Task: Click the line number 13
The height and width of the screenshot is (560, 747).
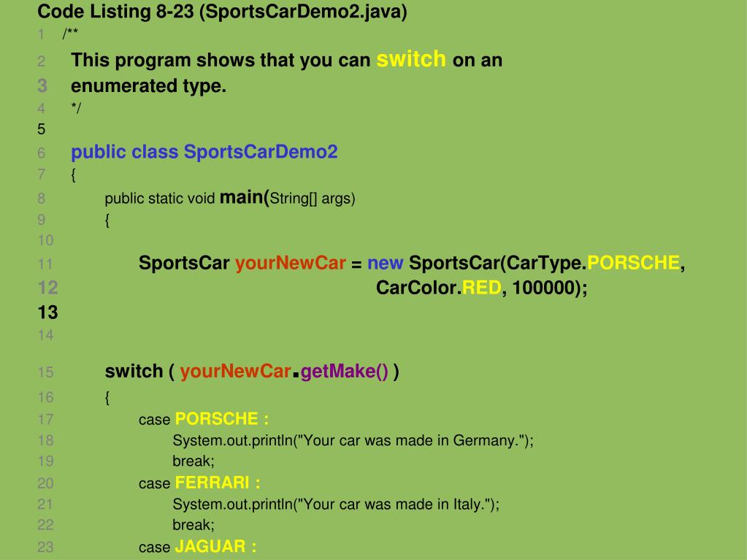Action: click(x=47, y=313)
